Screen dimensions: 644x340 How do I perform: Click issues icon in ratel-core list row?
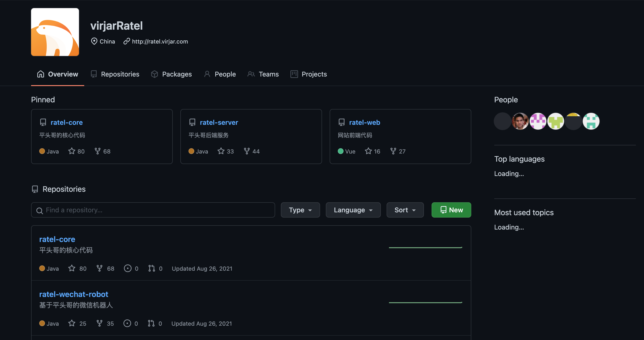[x=128, y=268]
